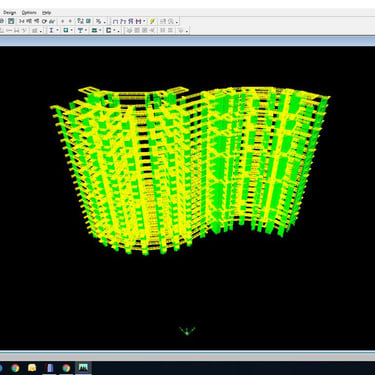Expand dropdown next to T-shaped icon
Image resolution: width=375 pixels, height=375 pixels.
[x=86, y=30]
